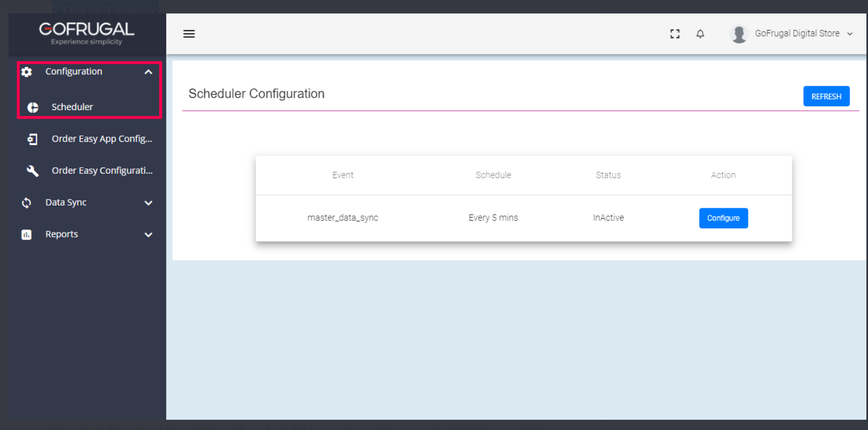
Task: Click Configure for master_data_sync
Action: pos(723,218)
